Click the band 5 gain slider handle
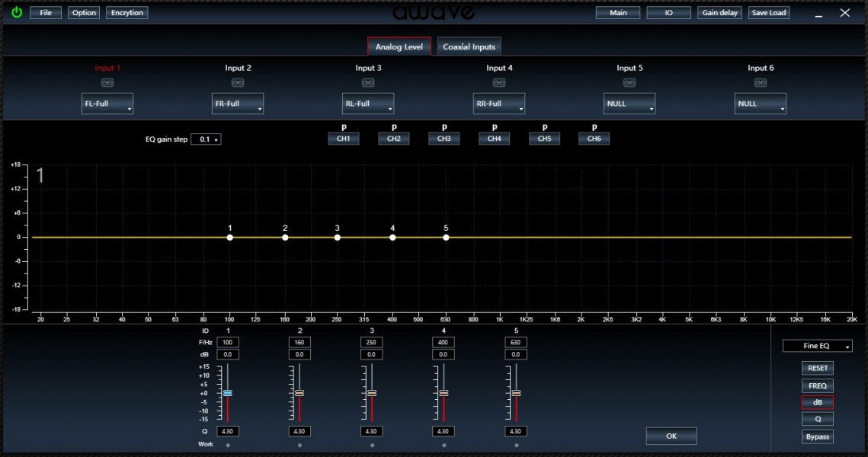The width and height of the screenshot is (868, 457). pos(516,393)
